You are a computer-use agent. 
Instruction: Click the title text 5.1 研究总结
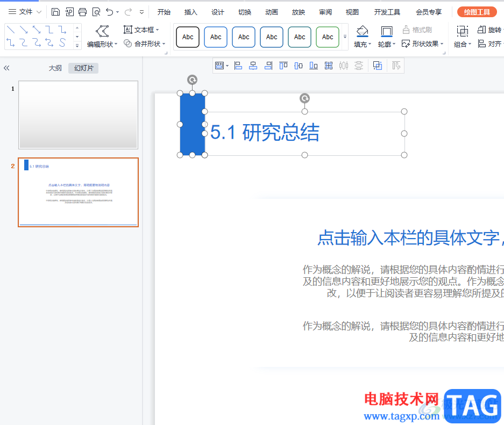pos(265,132)
